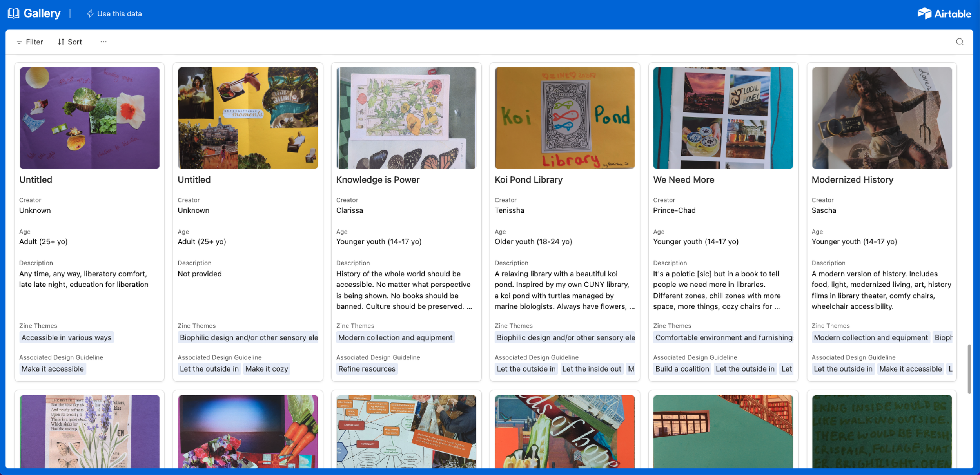This screenshot has height=475, width=980.
Task: Click the Gallery book icon
Action: click(13, 13)
